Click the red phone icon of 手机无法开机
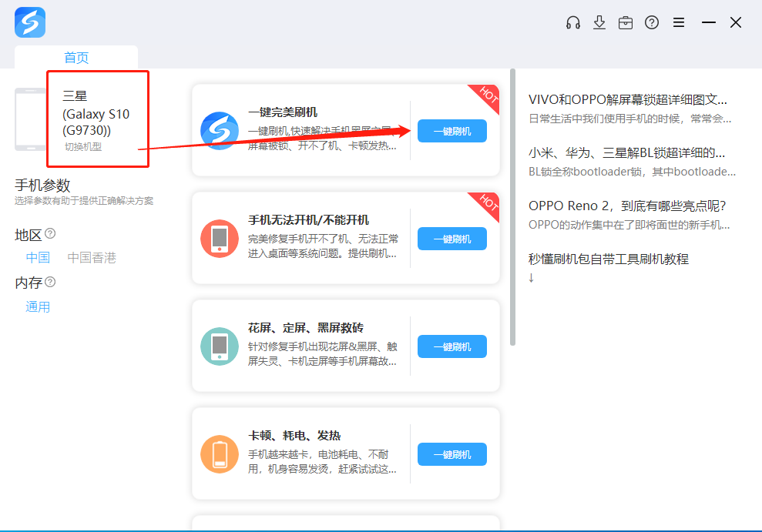 pos(220,239)
